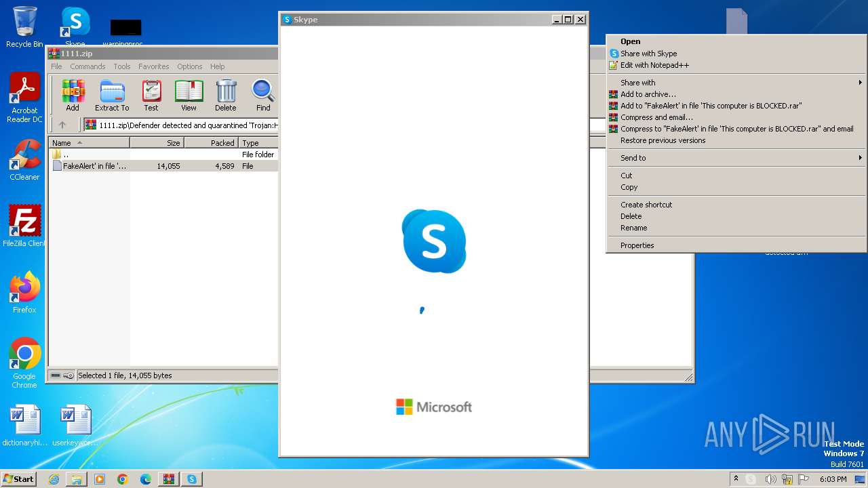
Task: Click the Add toolbar icon in WinRAR
Action: [73, 96]
